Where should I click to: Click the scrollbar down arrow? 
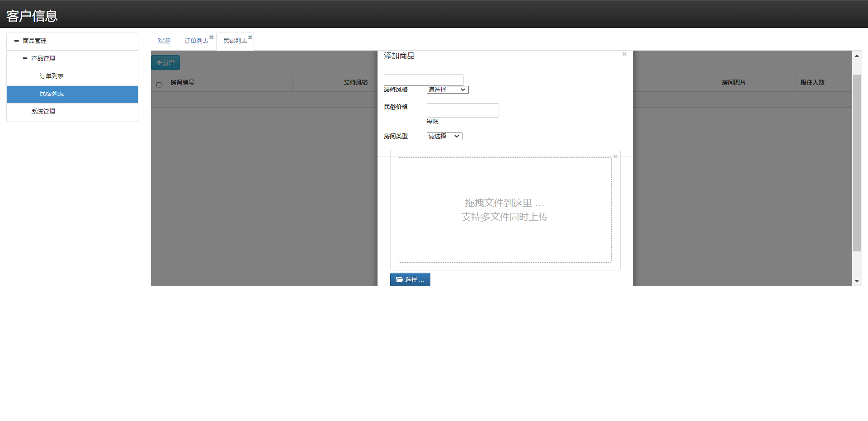857,281
